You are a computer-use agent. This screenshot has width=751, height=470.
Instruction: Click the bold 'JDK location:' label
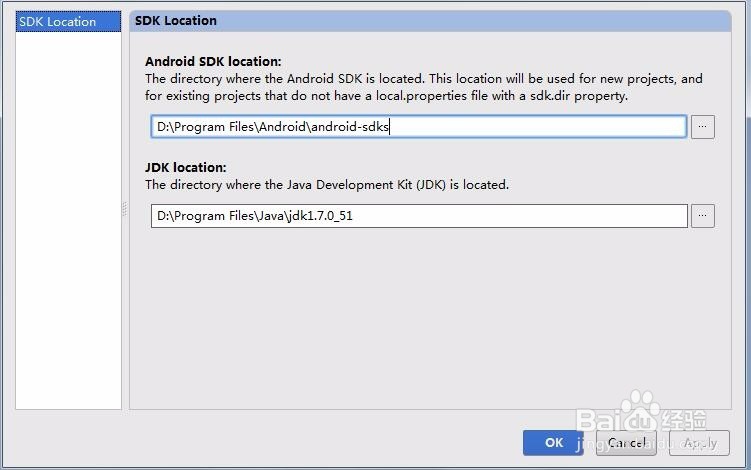pyautogui.click(x=186, y=167)
